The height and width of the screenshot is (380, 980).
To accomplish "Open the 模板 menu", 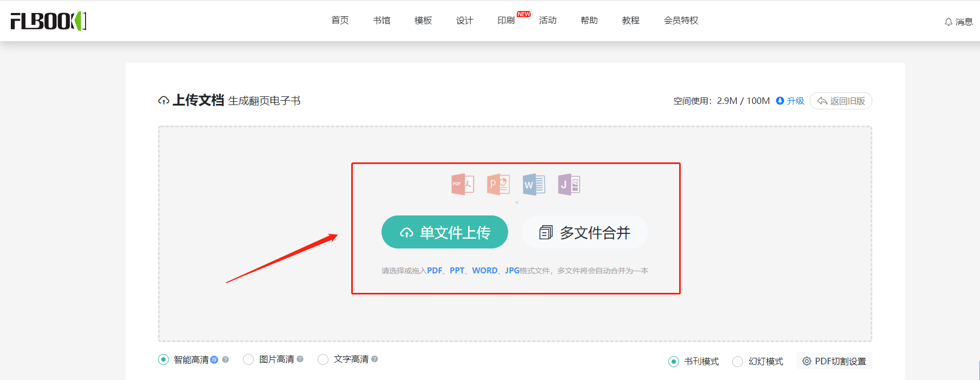I will pos(423,20).
